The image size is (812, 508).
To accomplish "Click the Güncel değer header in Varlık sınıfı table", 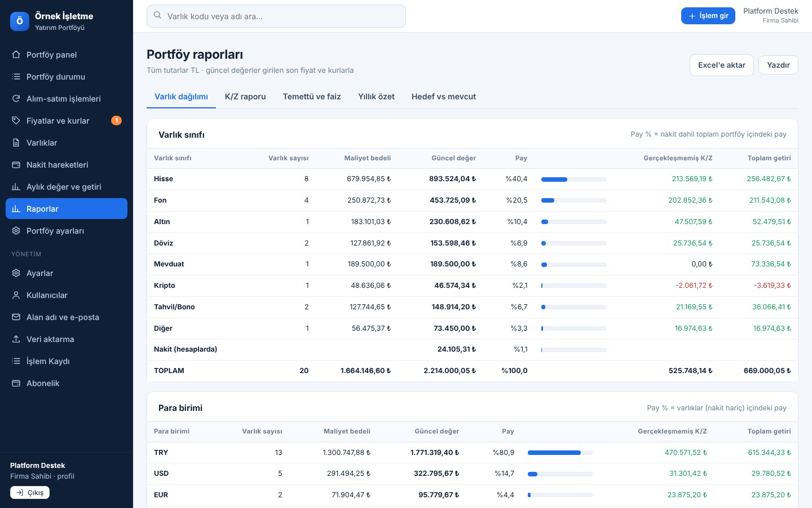I will pos(453,158).
